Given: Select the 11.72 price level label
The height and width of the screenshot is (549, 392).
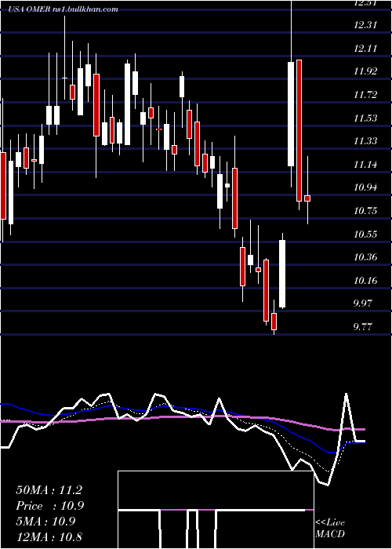Looking at the screenshot, I should click(367, 95).
